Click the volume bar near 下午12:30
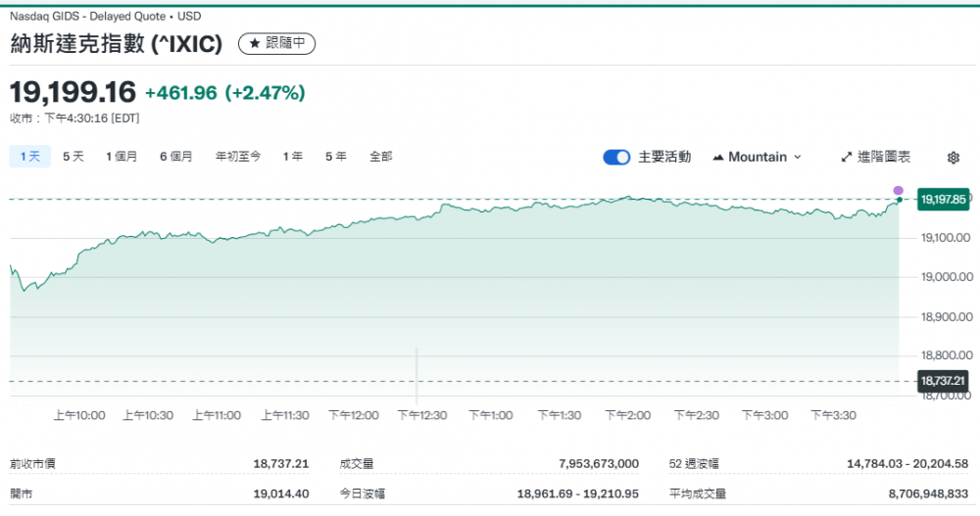 coord(417,377)
